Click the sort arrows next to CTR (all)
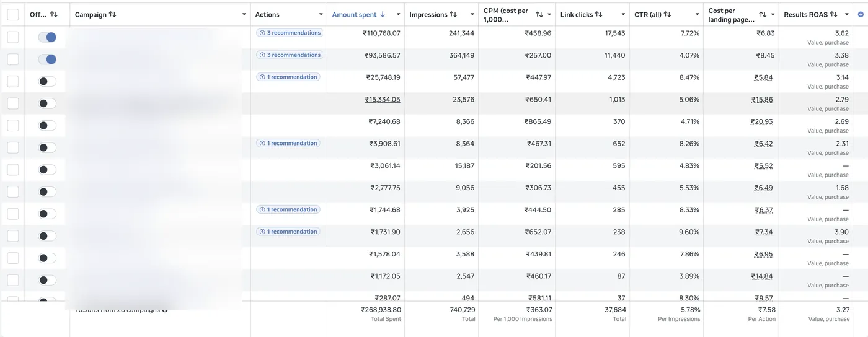This screenshot has width=868, height=337. (x=668, y=14)
